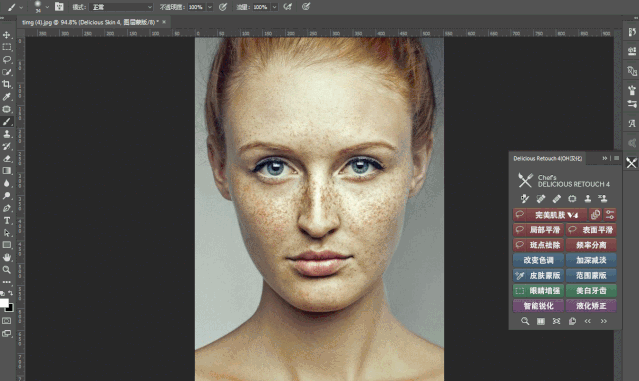Click the 频率分离 button
Image resolution: width=639 pixels, height=381 pixels.
pyautogui.click(x=591, y=245)
